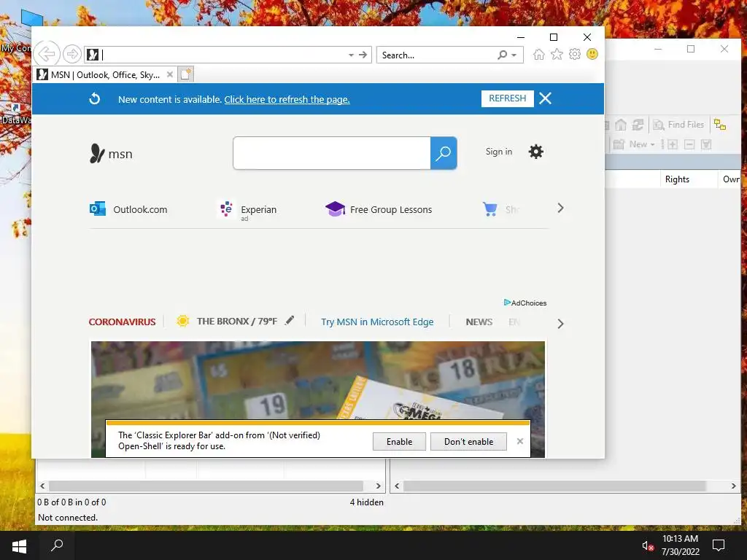Click the filter icon in background toolbar
The height and width of the screenshot is (560, 747).
point(706,144)
